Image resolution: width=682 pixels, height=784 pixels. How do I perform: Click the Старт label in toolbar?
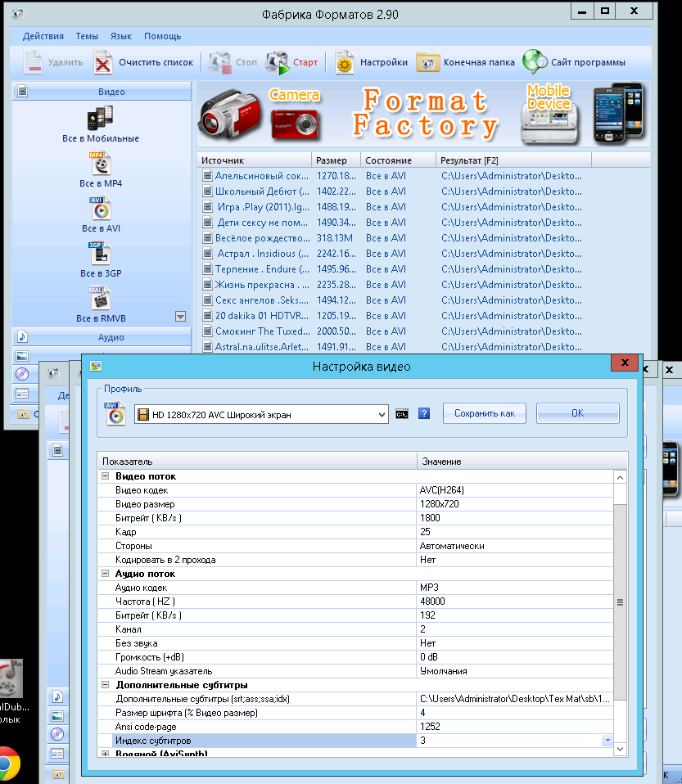coord(305,62)
